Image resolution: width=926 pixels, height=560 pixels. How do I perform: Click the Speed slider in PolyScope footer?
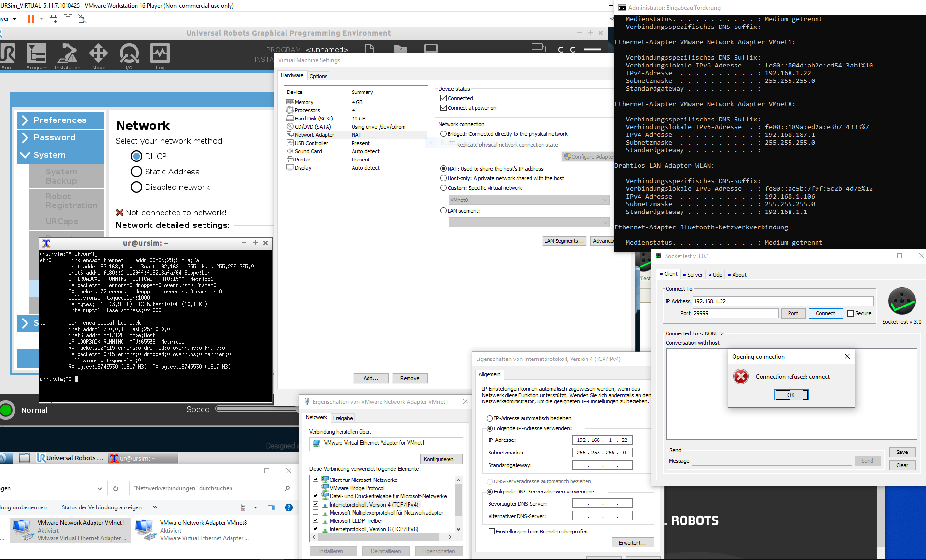pyautogui.click(x=257, y=409)
